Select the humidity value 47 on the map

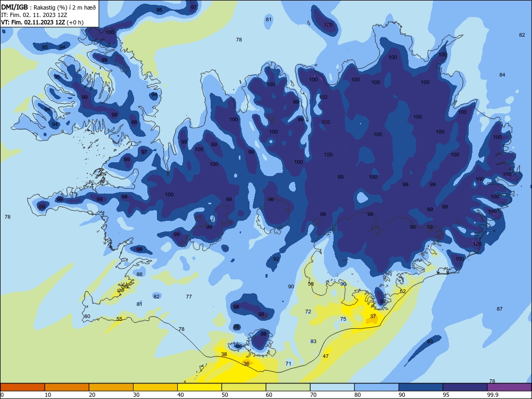tap(326, 356)
